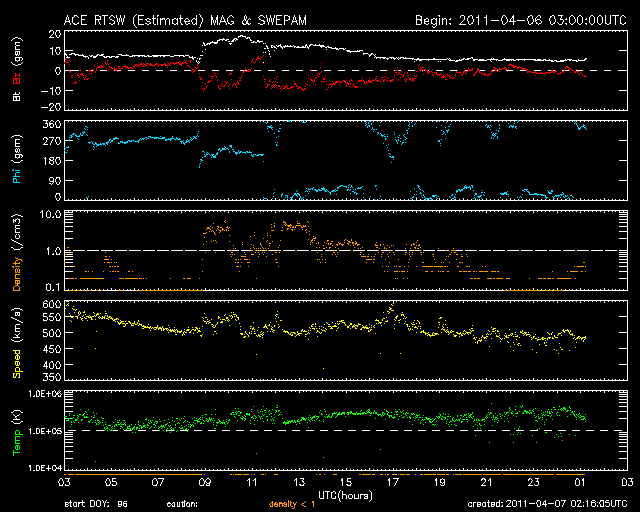The height and width of the screenshot is (512, 640).
Task: Click the 350 value on the Speed axis
Action: point(52,376)
